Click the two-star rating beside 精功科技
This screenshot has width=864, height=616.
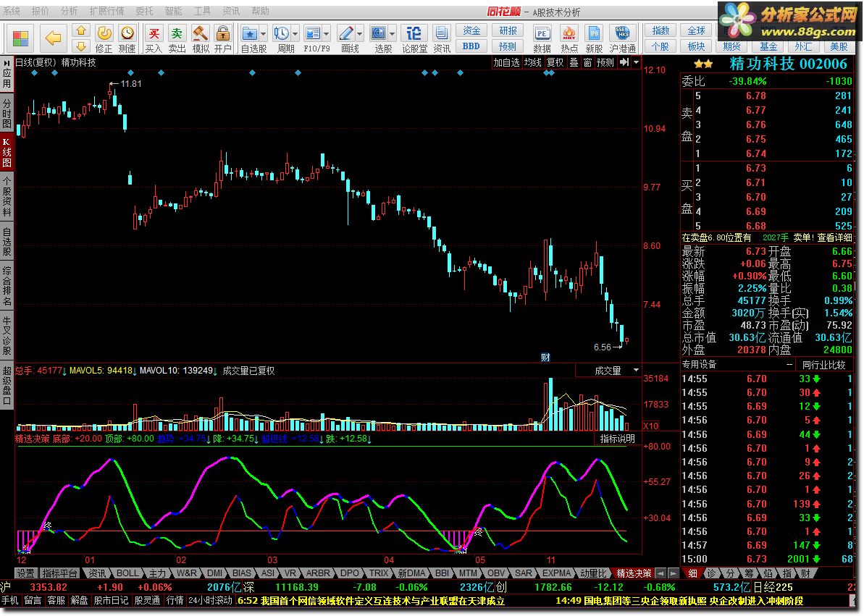pos(703,64)
